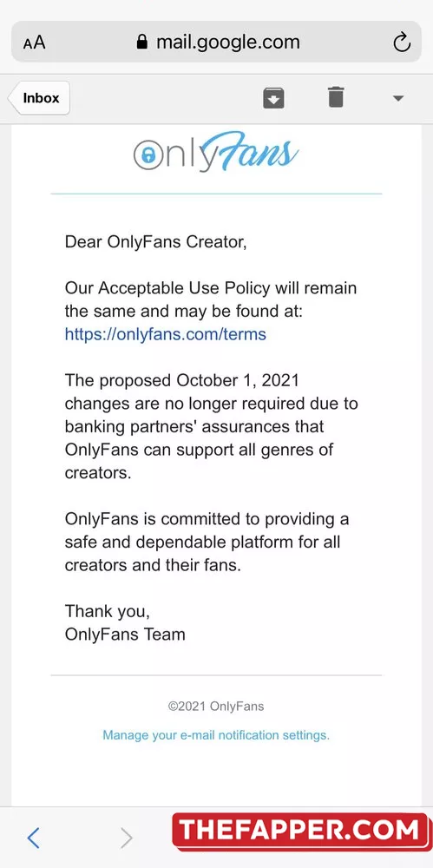Archive this email with the archive icon
This screenshot has width=433, height=868.
coord(273,98)
